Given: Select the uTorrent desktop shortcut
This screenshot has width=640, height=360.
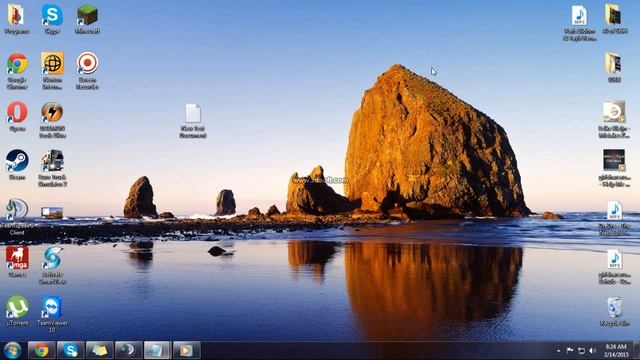Looking at the screenshot, I should 17,311.
